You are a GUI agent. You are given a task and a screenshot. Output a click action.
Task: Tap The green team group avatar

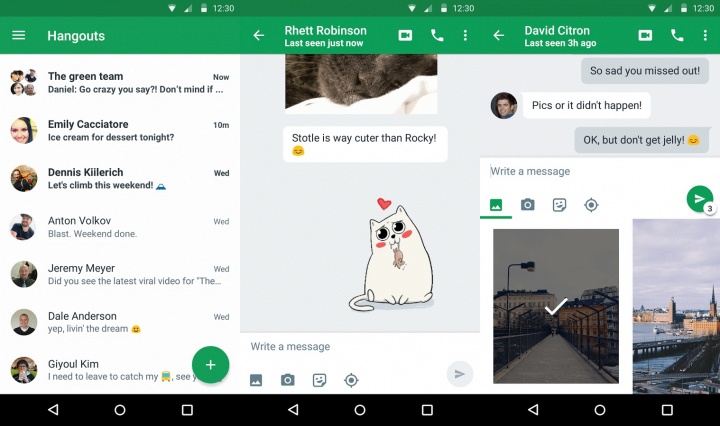click(x=24, y=83)
